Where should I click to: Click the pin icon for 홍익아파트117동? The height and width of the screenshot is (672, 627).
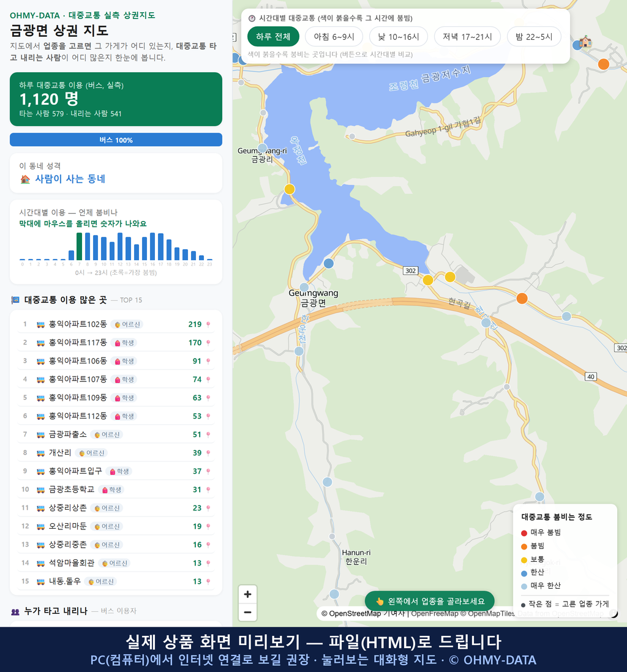[x=208, y=343]
